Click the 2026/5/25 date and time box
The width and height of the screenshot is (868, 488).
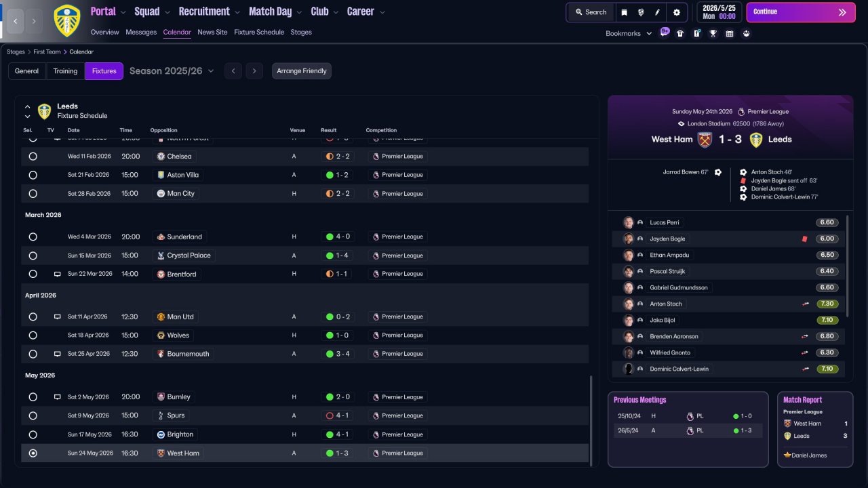coord(719,12)
